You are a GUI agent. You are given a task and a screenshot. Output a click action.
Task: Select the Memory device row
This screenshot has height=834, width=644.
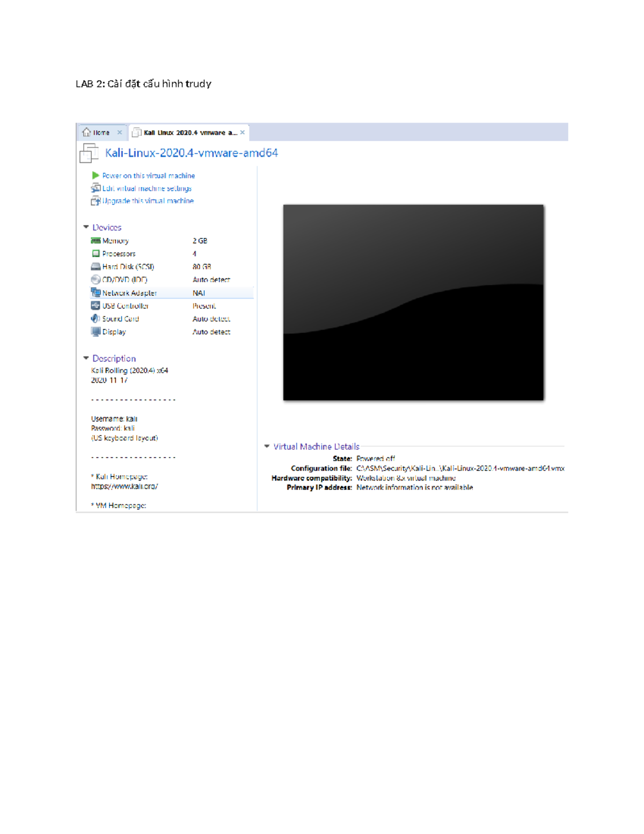(172, 241)
